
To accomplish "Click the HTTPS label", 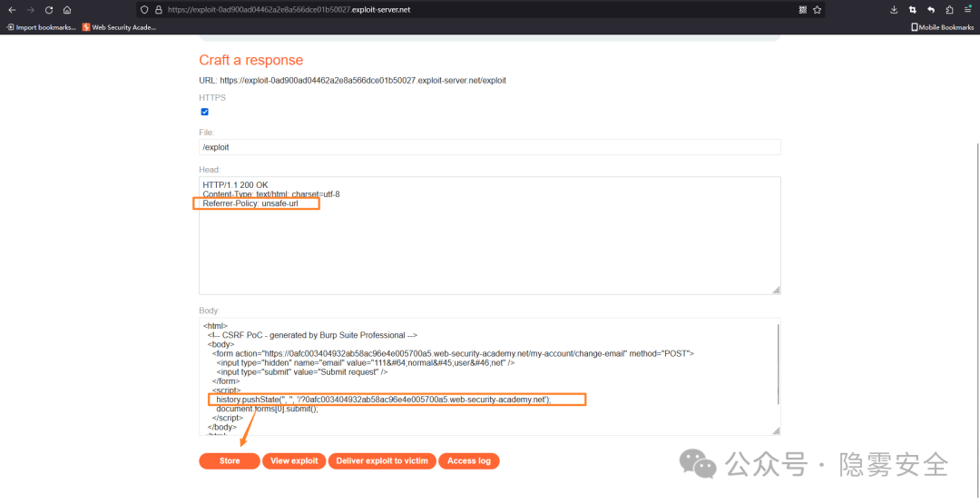I will click(212, 97).
